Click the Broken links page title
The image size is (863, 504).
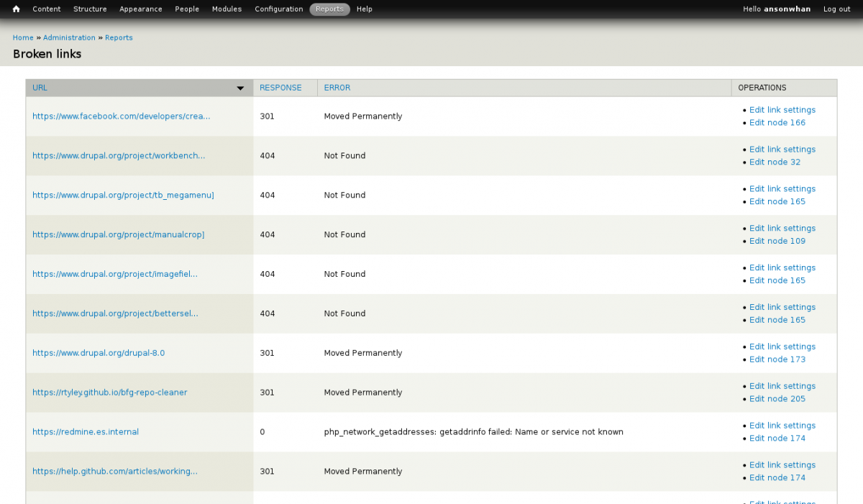[47, 54]
